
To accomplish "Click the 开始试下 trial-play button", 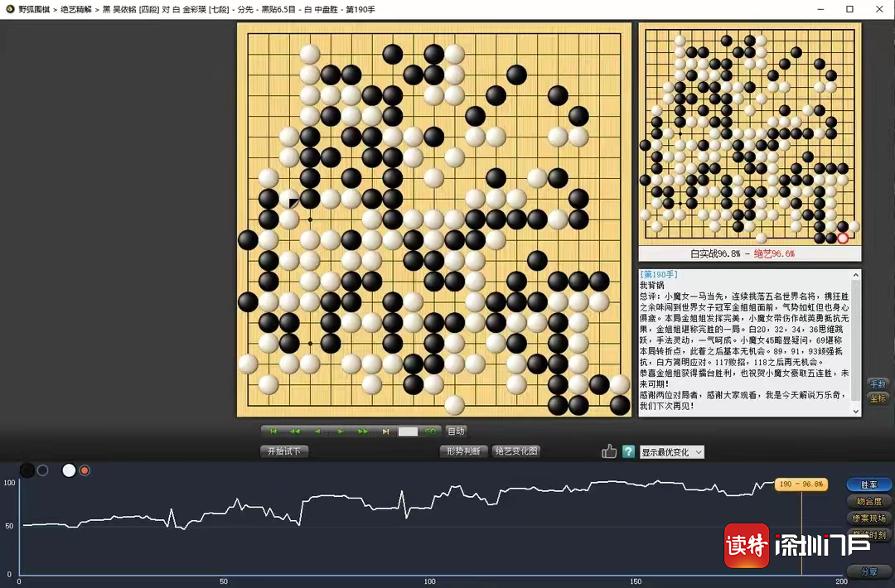I will pyautogui.click(x=284, y=451).
